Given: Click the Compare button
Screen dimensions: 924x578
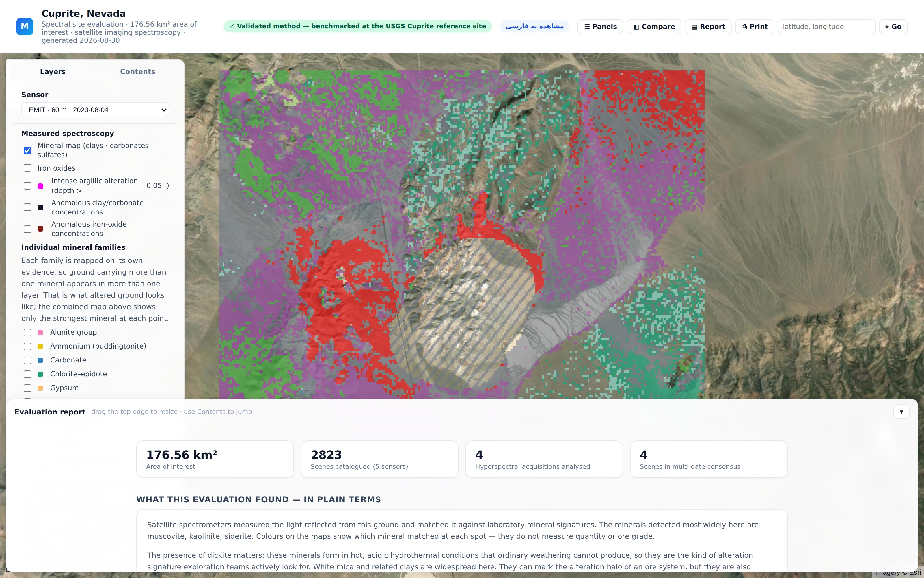Looking at the screenshot, I should (x=654, y=27).
